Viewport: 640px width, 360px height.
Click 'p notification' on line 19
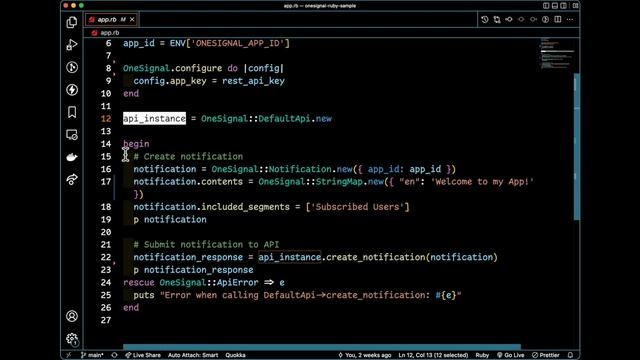(x=170, y=220)
